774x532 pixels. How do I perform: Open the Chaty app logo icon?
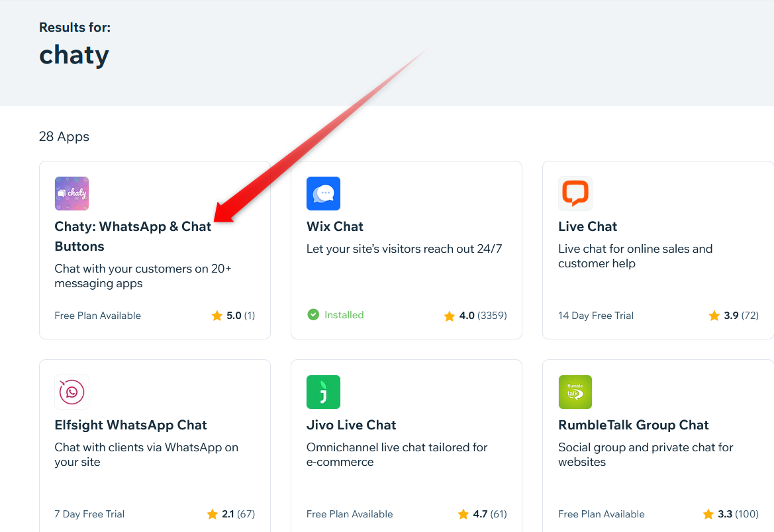click(x=72, y=193)
